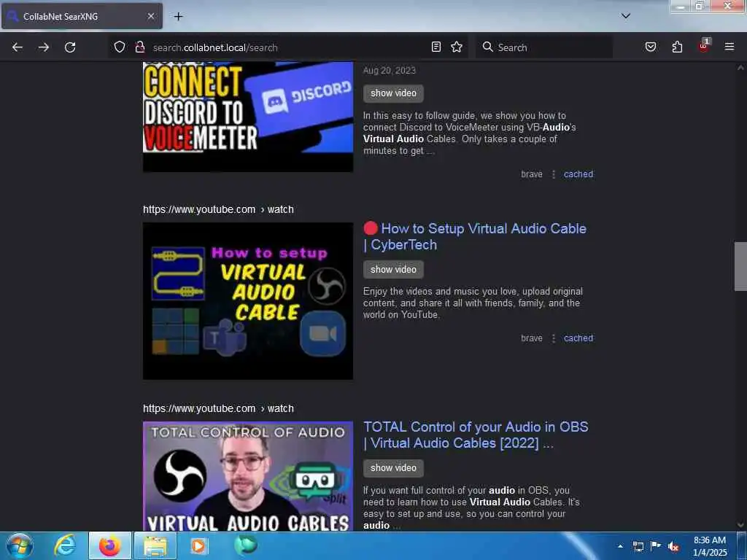Image resolution: width=747 pixels, height=560 pixels.
Task: Reload the current page
Action: click(70, 47)
